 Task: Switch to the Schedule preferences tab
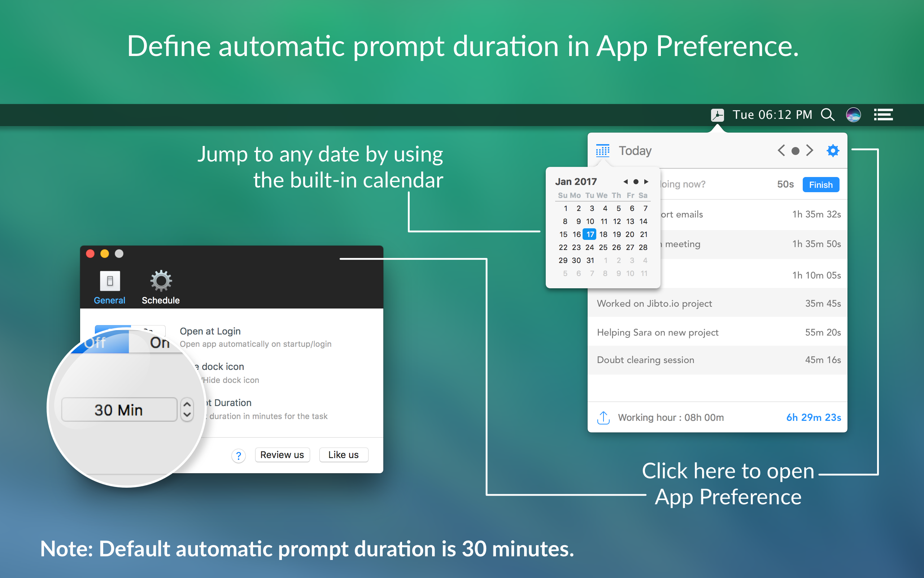click(x=161, y=288)
